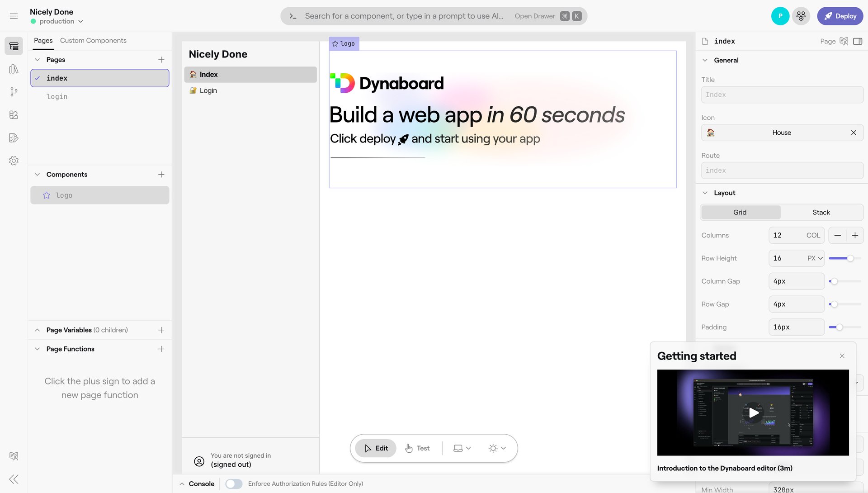Viewport: 868px width, 493px height.
Task: Select the Login page in the navigation list
Action: 208,90
